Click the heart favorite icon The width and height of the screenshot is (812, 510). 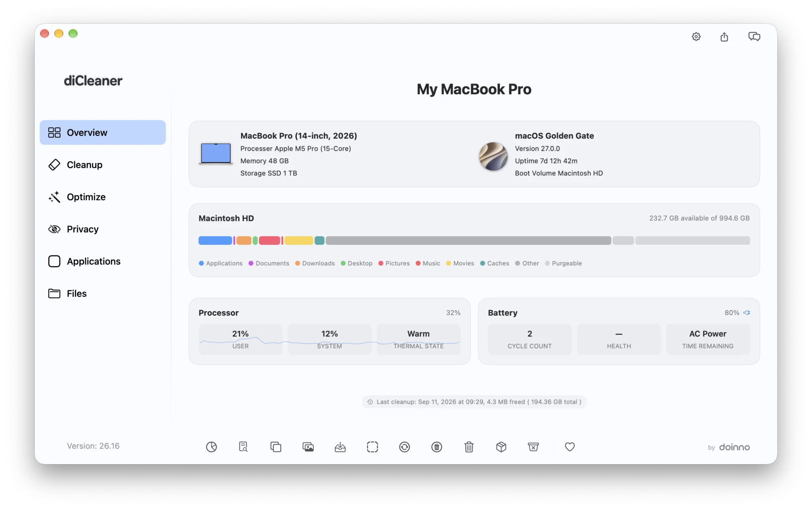click(570, 447)
